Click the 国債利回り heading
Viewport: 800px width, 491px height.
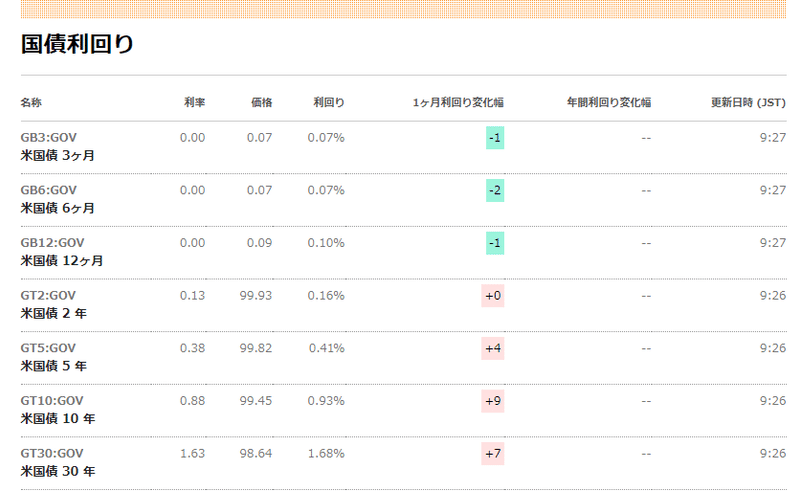[x=77, y=44]
